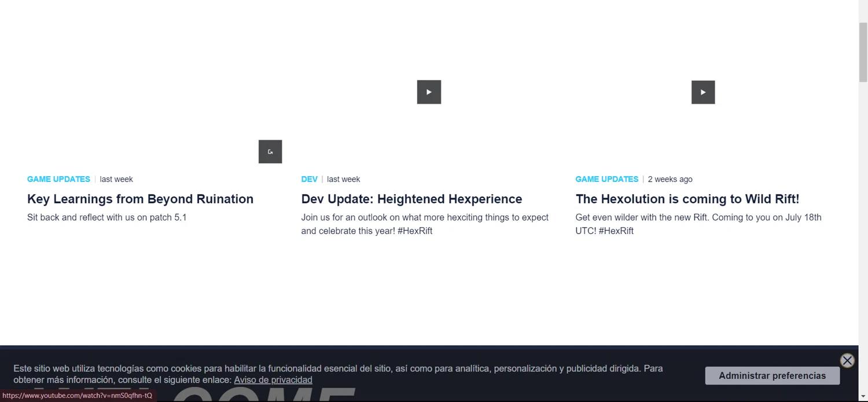Click the page's vertical scrollbar thumb
868x402 pixels.
click(863, 52)
